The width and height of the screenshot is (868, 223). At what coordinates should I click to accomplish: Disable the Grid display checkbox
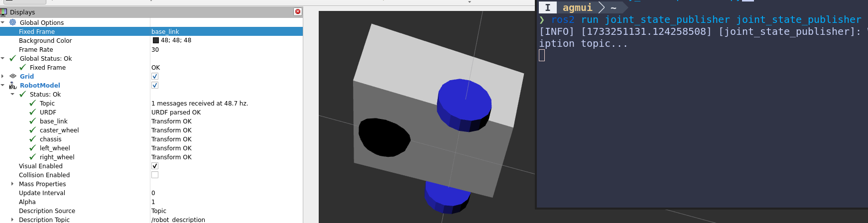click(155, 76)
